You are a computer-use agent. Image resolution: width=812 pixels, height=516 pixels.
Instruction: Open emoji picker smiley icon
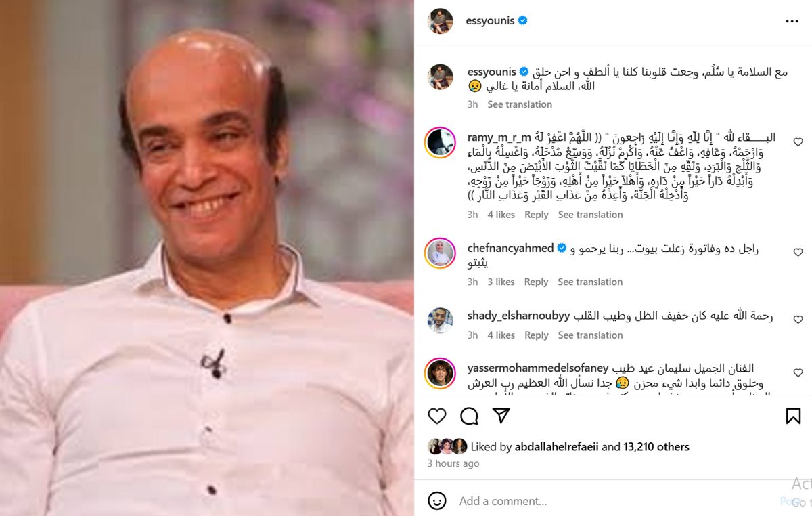click(x=437, y=501)
